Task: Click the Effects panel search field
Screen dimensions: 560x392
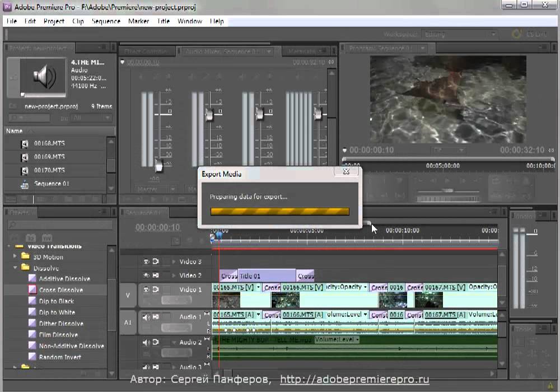Action: pyautogui.click(x=60, y=225)
